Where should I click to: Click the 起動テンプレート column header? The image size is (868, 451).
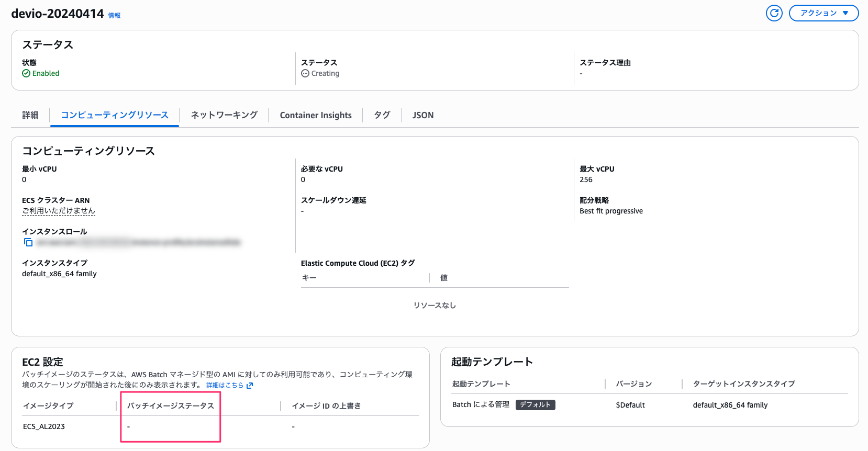tap(481, 384)
